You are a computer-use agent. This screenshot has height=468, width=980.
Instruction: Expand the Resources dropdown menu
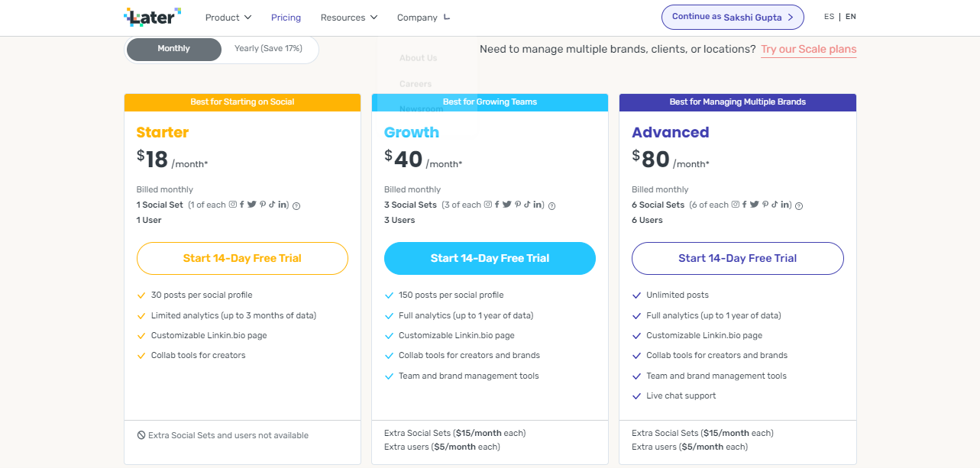pos(348,18)
